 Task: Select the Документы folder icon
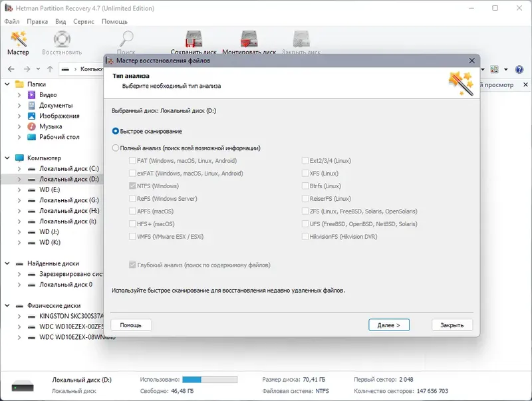pos(31,106)
